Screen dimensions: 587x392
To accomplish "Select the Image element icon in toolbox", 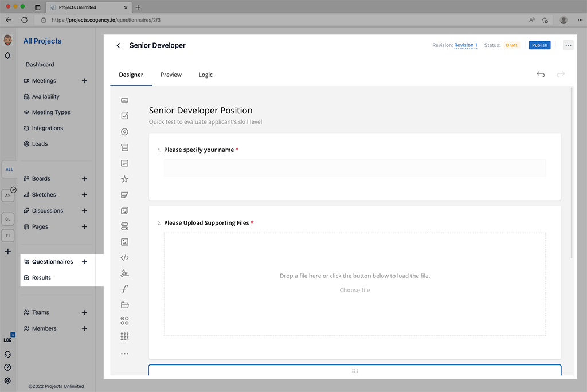I will click(x=124, y=242).
